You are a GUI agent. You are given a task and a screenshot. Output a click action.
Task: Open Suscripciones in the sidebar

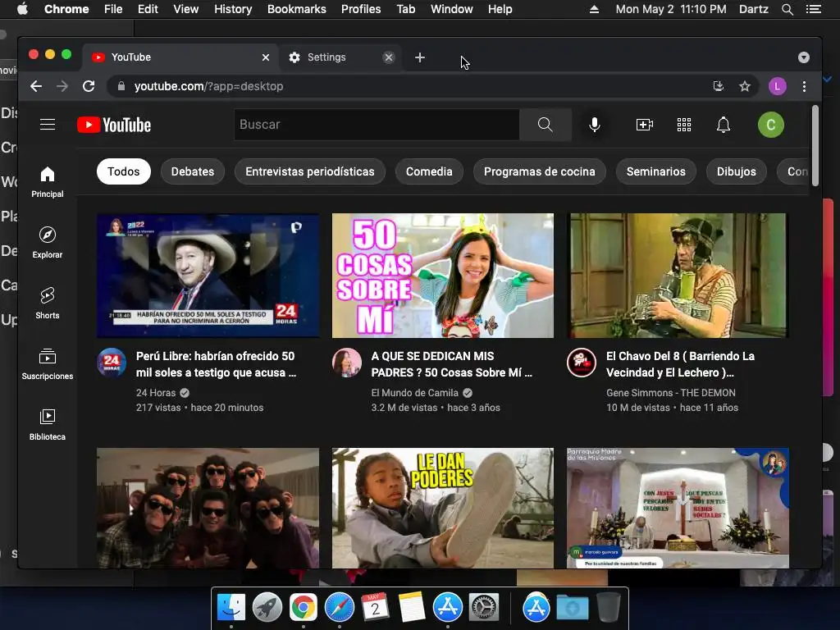[48, 364]
